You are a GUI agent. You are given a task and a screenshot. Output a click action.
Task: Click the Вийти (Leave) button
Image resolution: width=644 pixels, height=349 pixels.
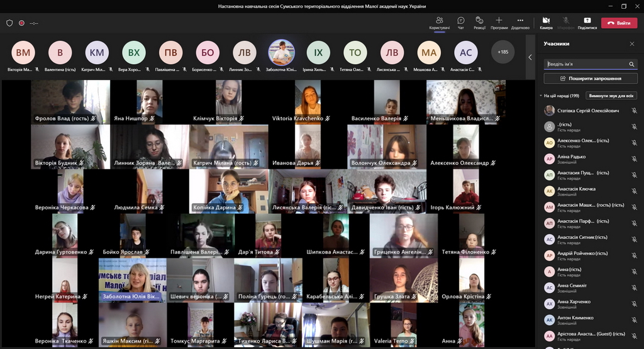coord(619,23)
